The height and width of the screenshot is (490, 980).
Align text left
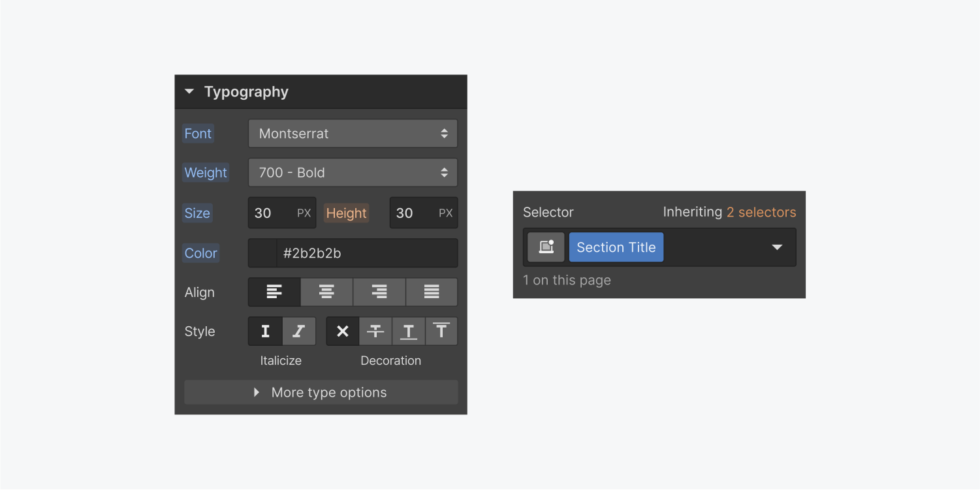click(274, 292)
